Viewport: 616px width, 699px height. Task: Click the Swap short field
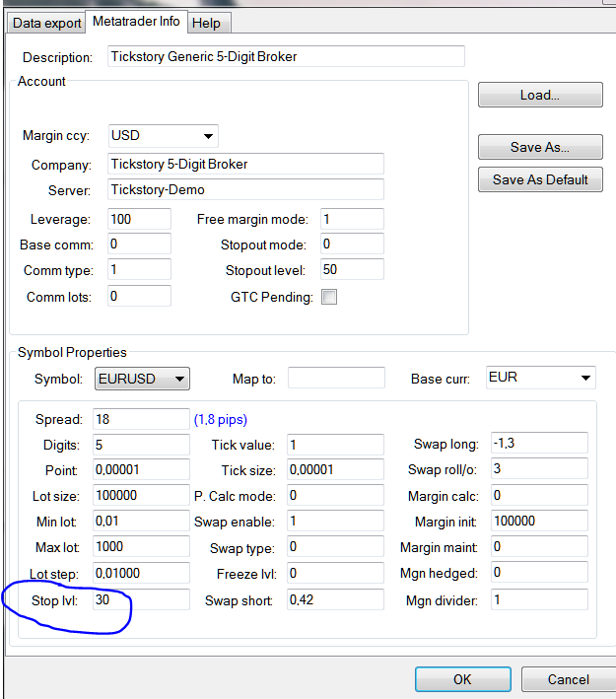(335, 600)
